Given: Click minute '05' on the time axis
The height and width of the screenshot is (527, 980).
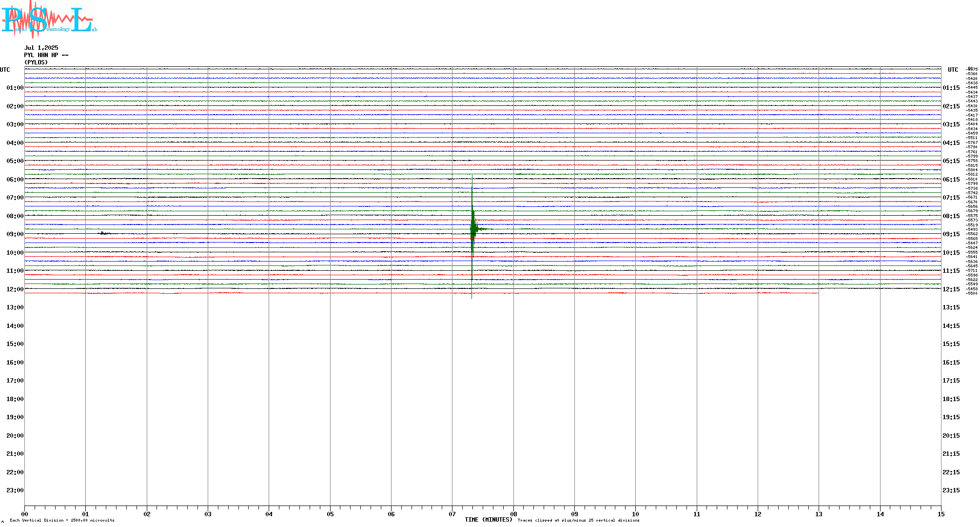Looking at the screenshot, I should click(330, 514).
